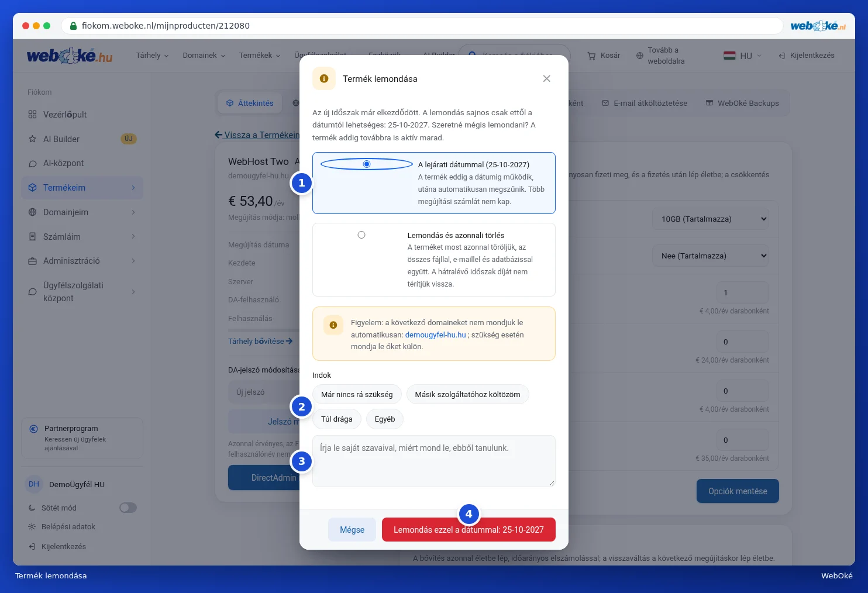Switch to the Áttekintés tab
This screenshot has height=593, width=868.
coord(250,103)
